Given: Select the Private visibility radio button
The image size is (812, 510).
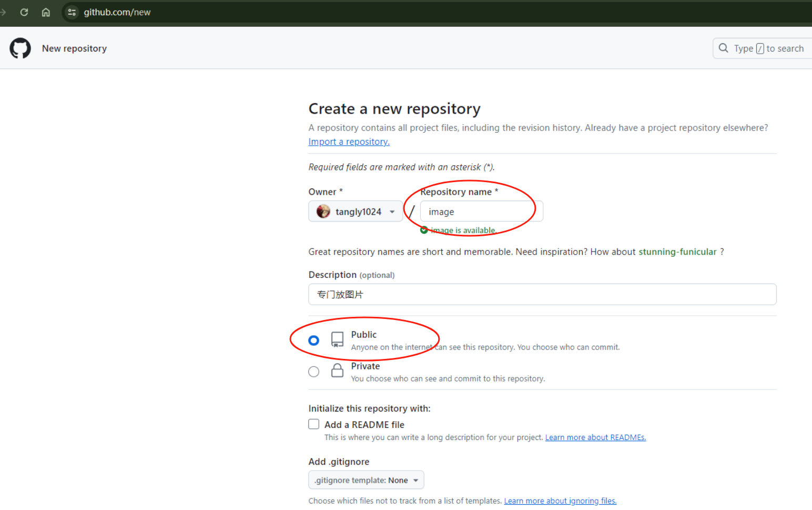Looking at the screenshot, I should point(313,372).
